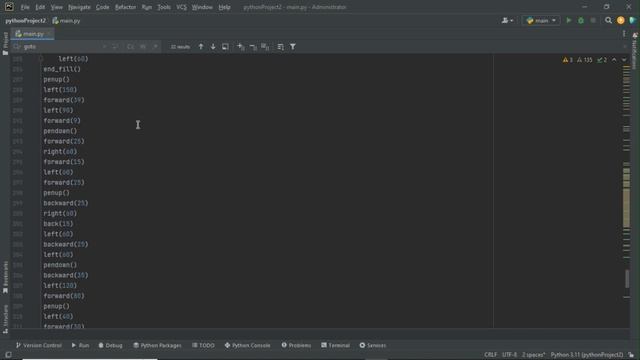Screen dimensions: 640x360
Task: Open the Window menu
Action: pos(202,7)
